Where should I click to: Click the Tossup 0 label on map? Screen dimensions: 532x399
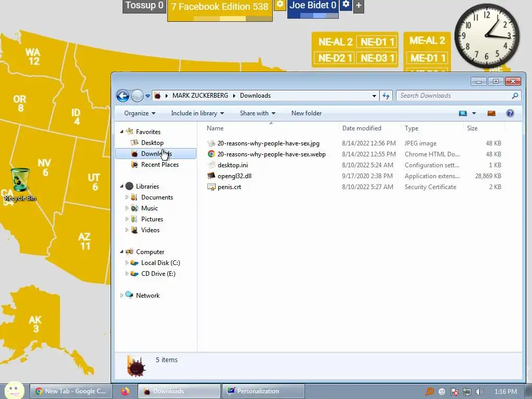[x=144, y=6]
